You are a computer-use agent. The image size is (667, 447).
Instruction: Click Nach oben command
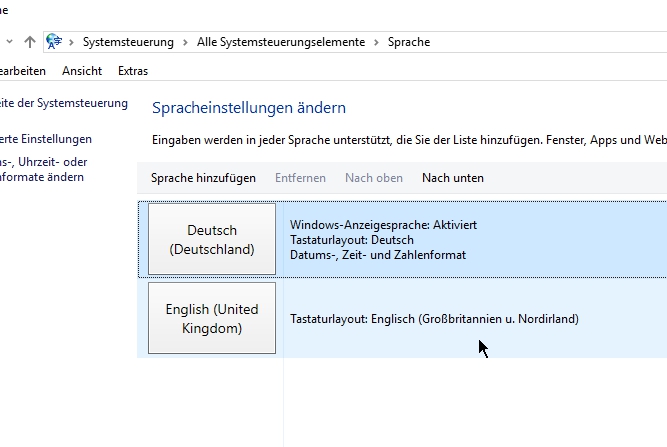(x=374, y=178)
